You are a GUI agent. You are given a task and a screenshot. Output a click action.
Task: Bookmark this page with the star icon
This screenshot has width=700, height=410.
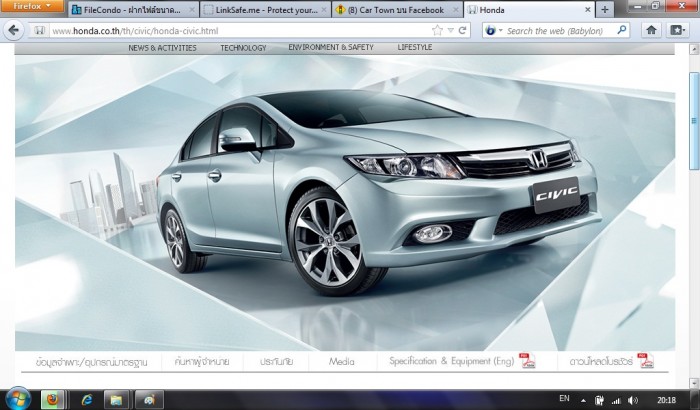[437, 30]
